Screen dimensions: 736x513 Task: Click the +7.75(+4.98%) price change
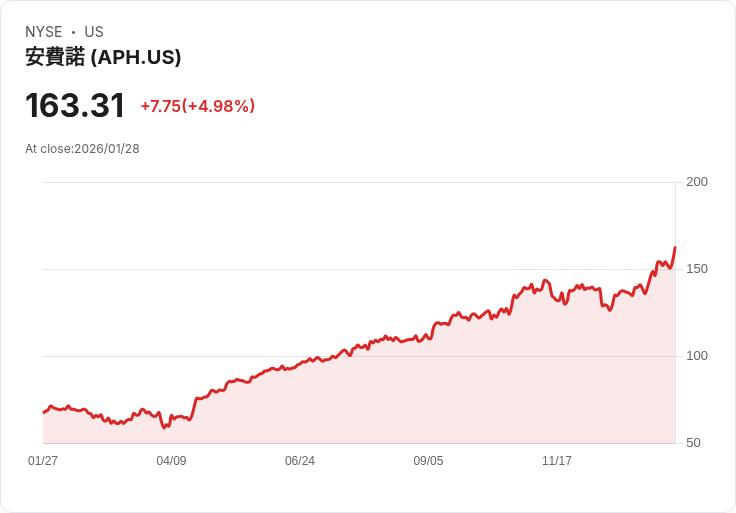(197, 106)
